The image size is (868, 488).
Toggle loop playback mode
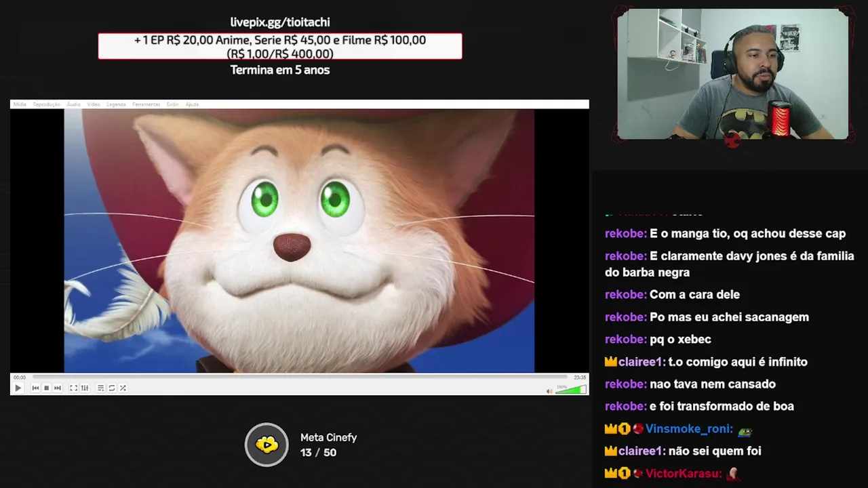pyautogui.click(x=112, y=388)
